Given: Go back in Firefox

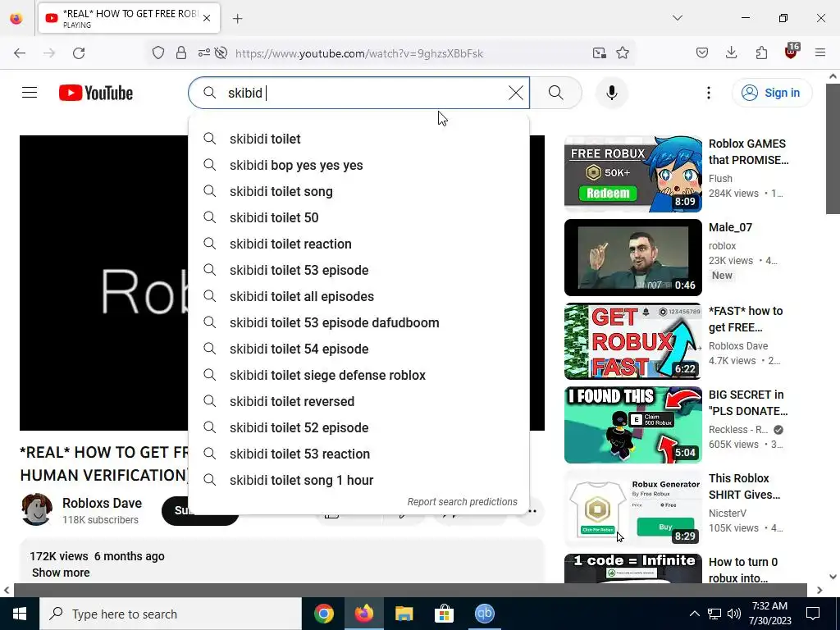Looking at the screenshot, I should 20,53.
